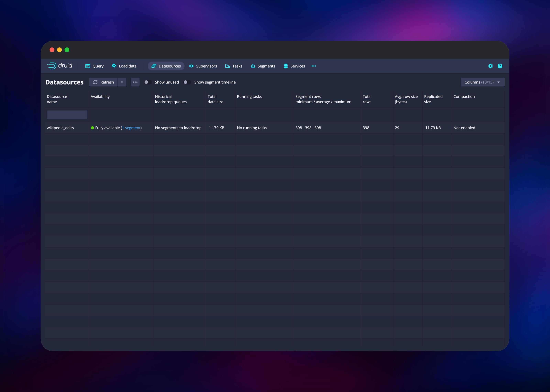The image size is (550, 392).
Task: Open the settings gear menu
Action: (x=490, y=66)
